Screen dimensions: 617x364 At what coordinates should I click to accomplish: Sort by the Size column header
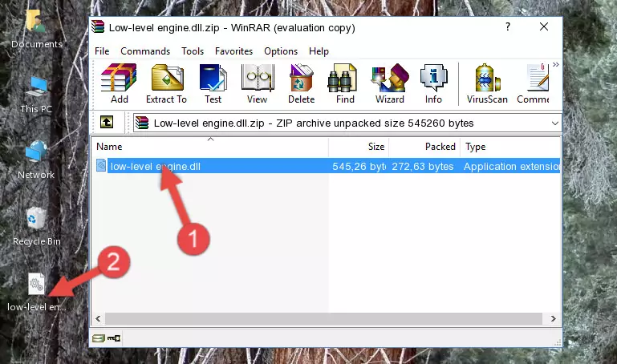point(359,147)
